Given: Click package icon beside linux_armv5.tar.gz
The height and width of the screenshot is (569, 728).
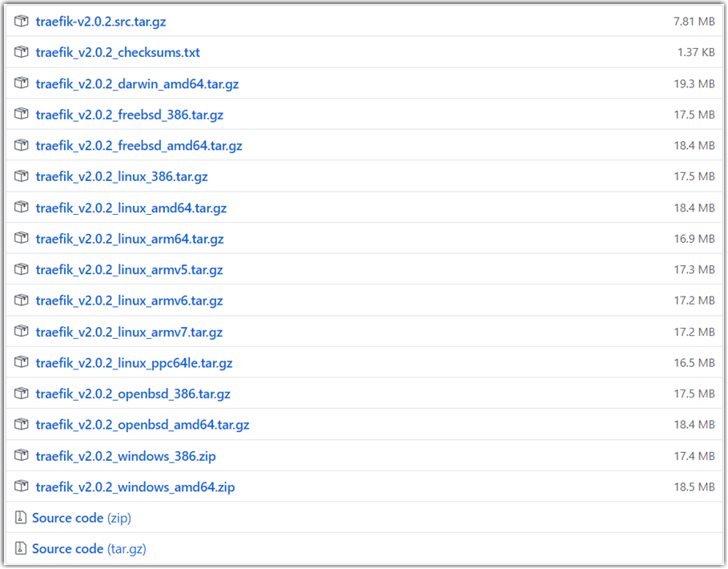Looking at the screenshot, I should click(x=21, y=269).
